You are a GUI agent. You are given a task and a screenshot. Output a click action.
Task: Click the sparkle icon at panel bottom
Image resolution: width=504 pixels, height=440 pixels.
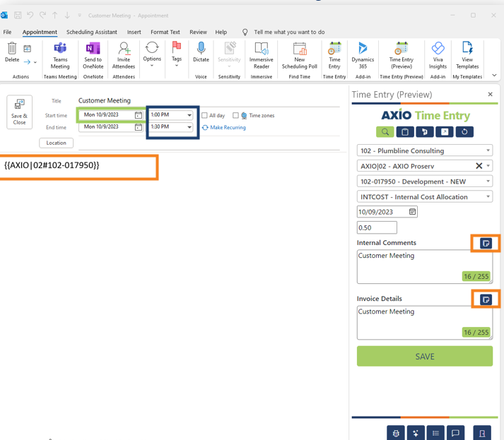pyautogui.click(x=416, y=433)
